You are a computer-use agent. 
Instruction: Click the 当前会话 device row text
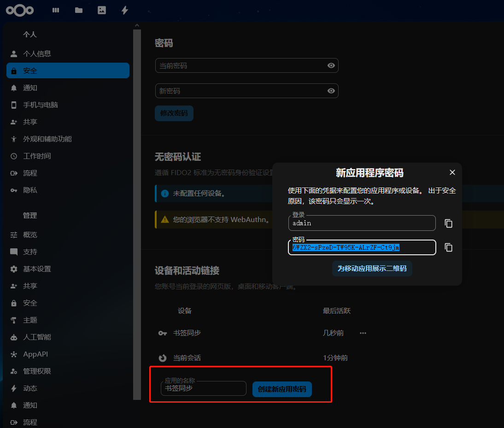point(187,358)
